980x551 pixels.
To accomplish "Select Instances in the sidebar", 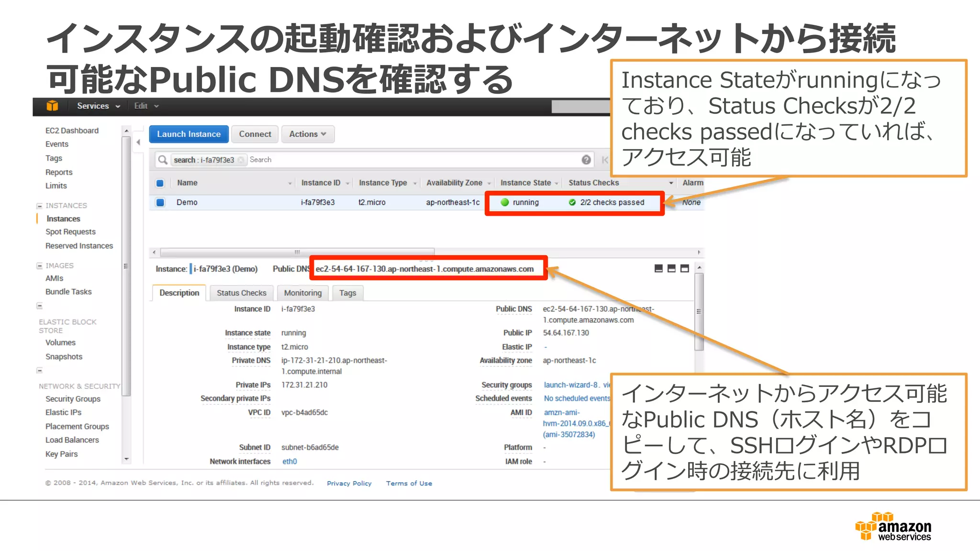I will [x=63, y=219].
